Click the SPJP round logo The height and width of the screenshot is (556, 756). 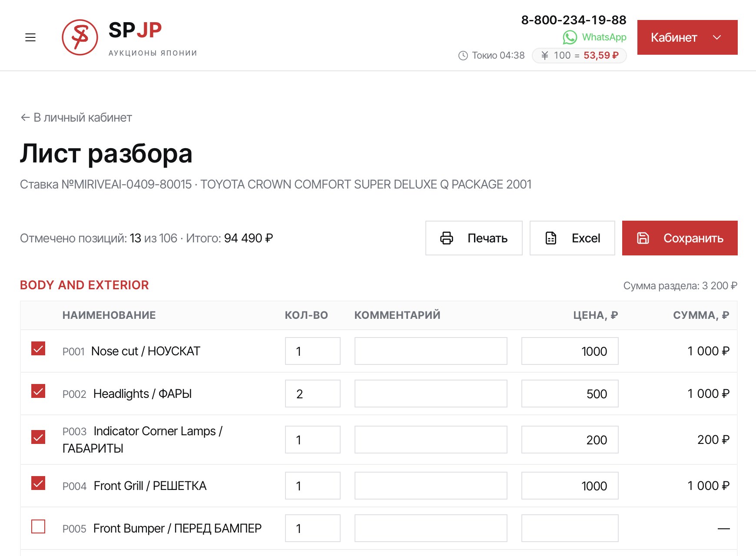click(80, 37)
